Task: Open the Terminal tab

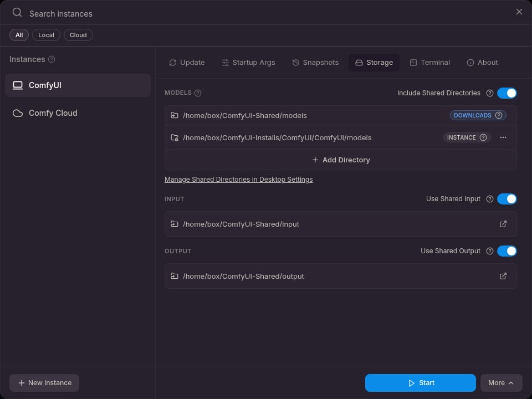Action: [430, 63]
